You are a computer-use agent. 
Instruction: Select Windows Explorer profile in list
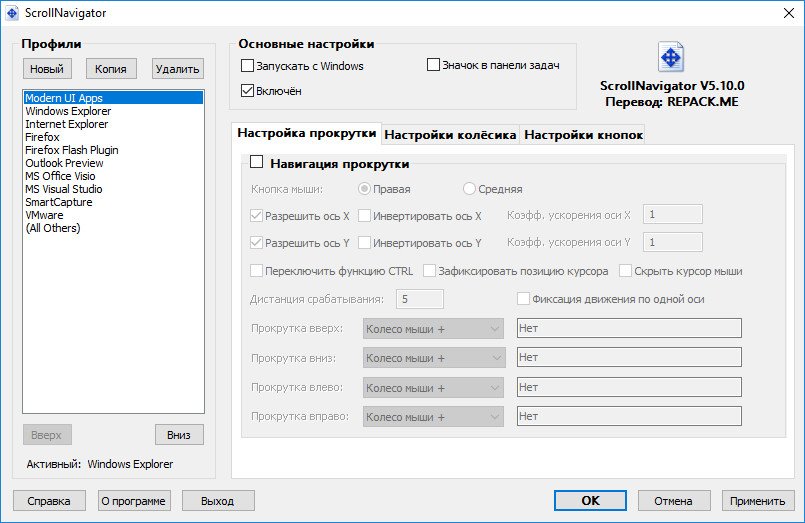pos(113,111)
